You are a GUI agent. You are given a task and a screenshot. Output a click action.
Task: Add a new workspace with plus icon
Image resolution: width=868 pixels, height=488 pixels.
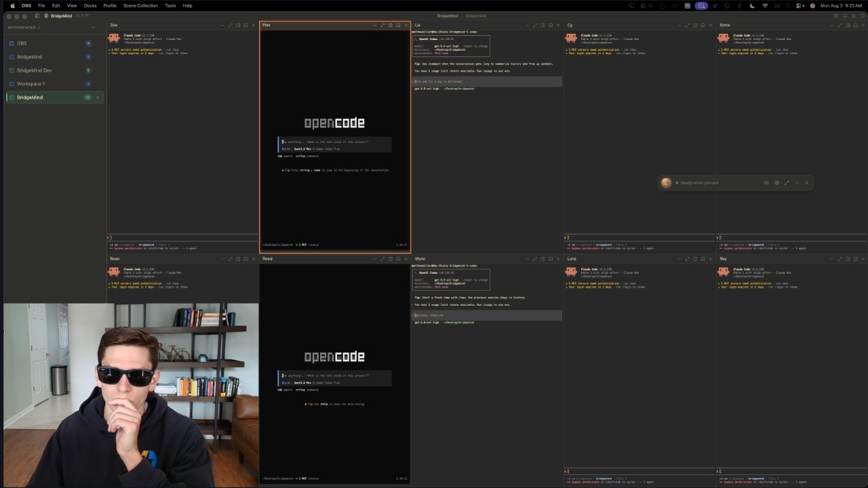point(93,28)
